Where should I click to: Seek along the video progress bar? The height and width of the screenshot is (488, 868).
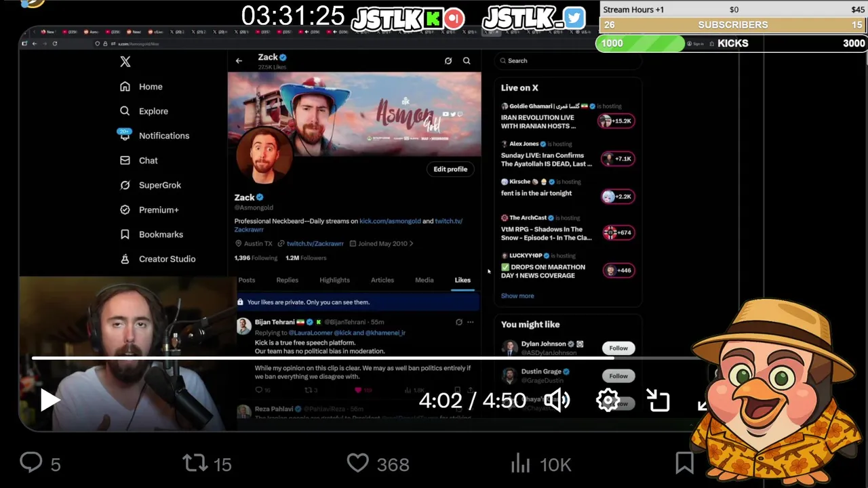tap(370, 358)
